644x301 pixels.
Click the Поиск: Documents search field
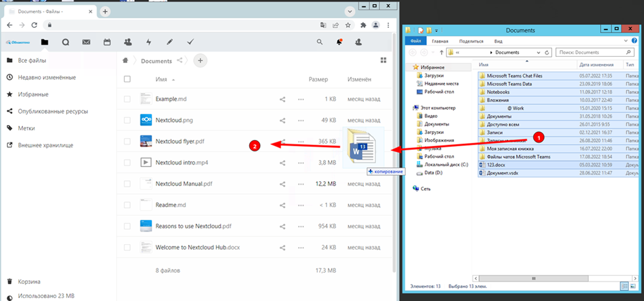[x=593, y=52]
